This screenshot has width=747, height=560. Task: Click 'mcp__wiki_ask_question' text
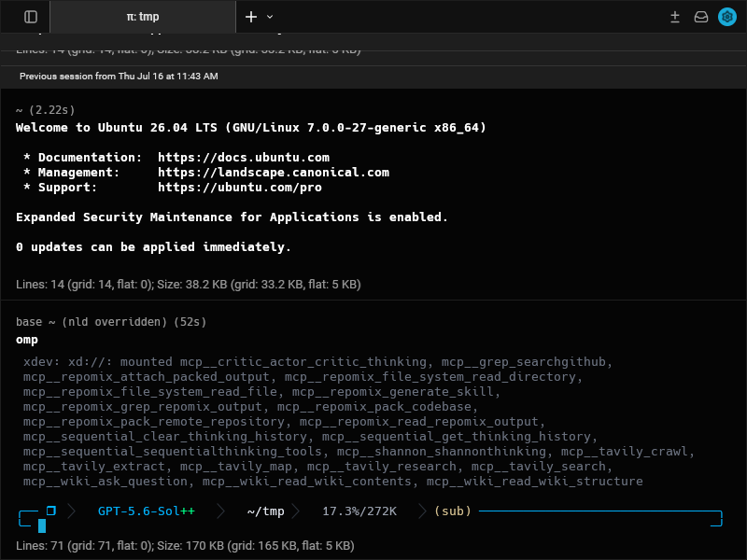pos(106,482)
